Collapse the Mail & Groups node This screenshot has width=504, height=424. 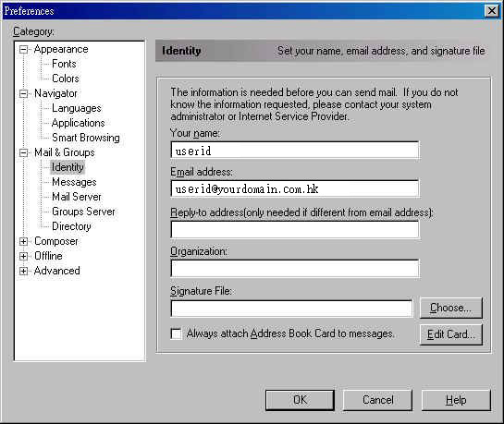click(23, 152)
